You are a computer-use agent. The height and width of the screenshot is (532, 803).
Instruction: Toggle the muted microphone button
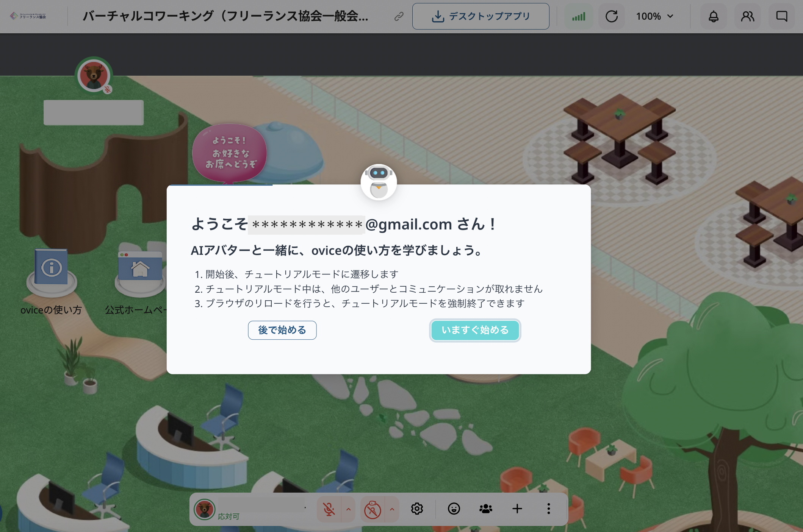point(329,509)
